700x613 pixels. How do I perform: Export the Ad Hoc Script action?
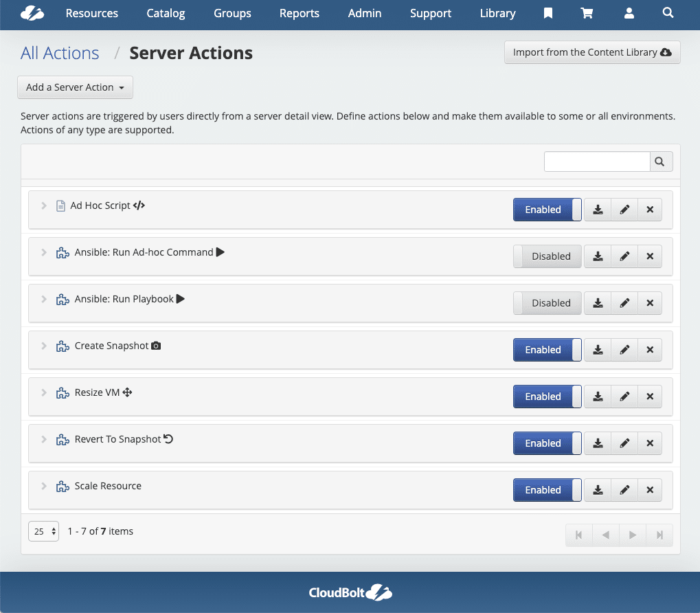click(598, 210)
